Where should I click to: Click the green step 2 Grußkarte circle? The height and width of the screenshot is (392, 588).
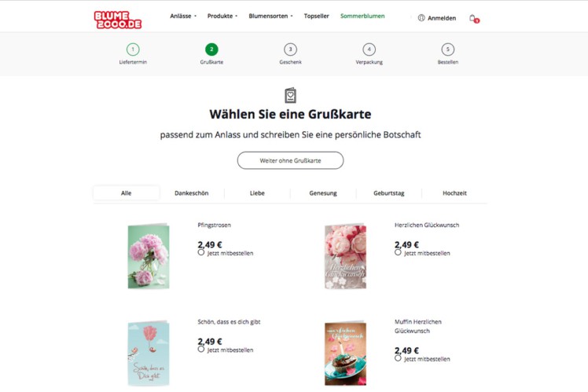point(211,49)
